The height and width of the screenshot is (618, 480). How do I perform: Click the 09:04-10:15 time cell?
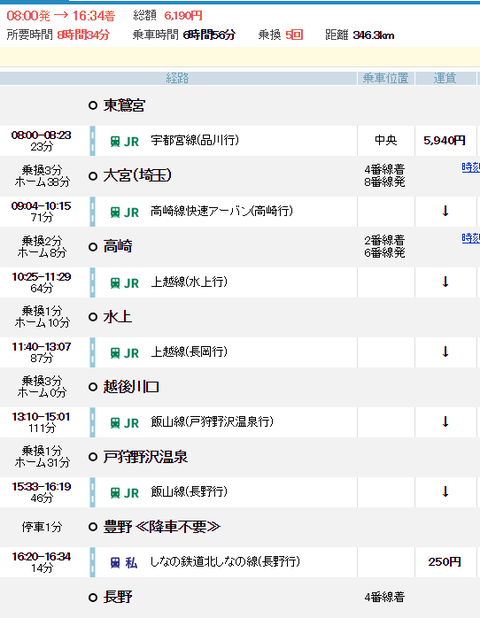(x=41, y=212)
